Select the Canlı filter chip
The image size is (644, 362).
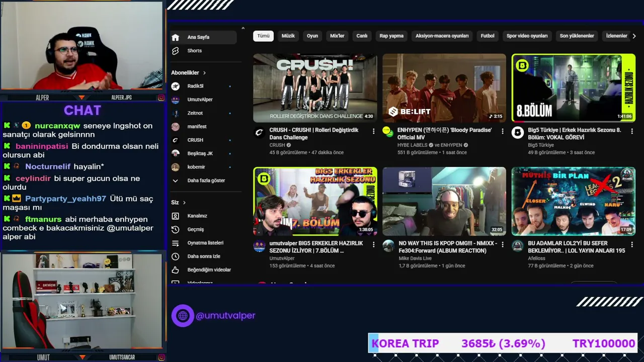(x=362, y=36)
